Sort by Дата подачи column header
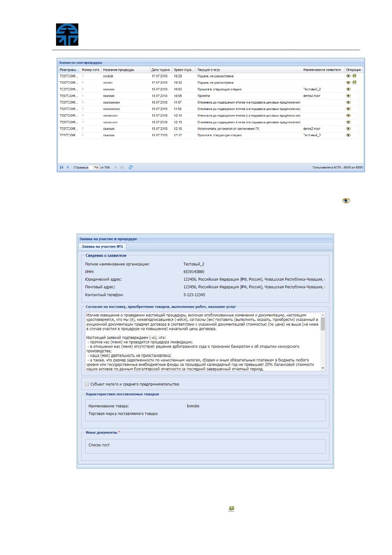The width and height of the screenshot is (392, 555). [x=161, y=70]
